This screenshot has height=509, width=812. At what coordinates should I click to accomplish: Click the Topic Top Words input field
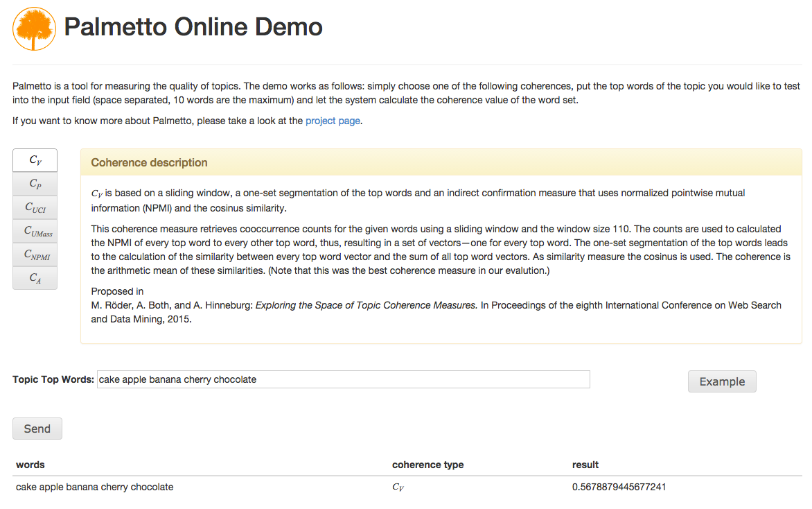tap(344, 379)
